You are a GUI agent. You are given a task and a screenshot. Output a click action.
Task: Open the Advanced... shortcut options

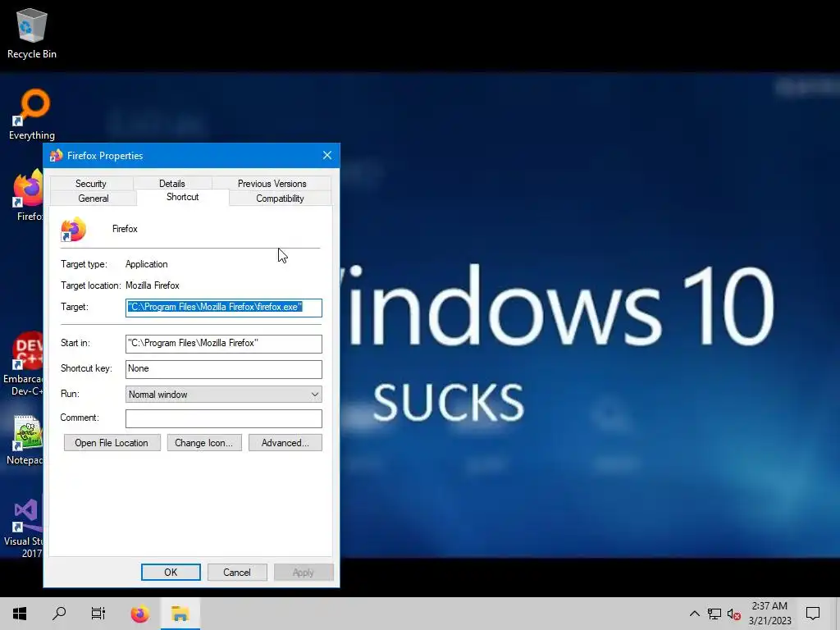(285, 442)
